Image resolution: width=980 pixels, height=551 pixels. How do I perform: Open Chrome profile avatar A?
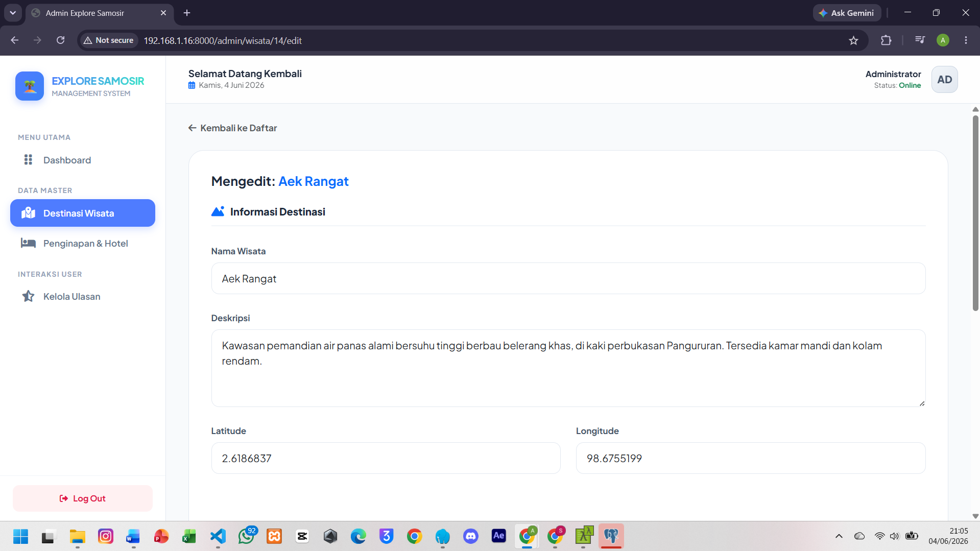(x=943, y=40)
